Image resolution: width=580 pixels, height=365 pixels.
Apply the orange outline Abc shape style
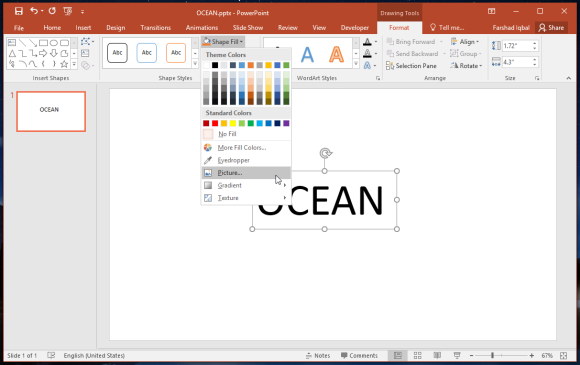click(x=176, y=53)
